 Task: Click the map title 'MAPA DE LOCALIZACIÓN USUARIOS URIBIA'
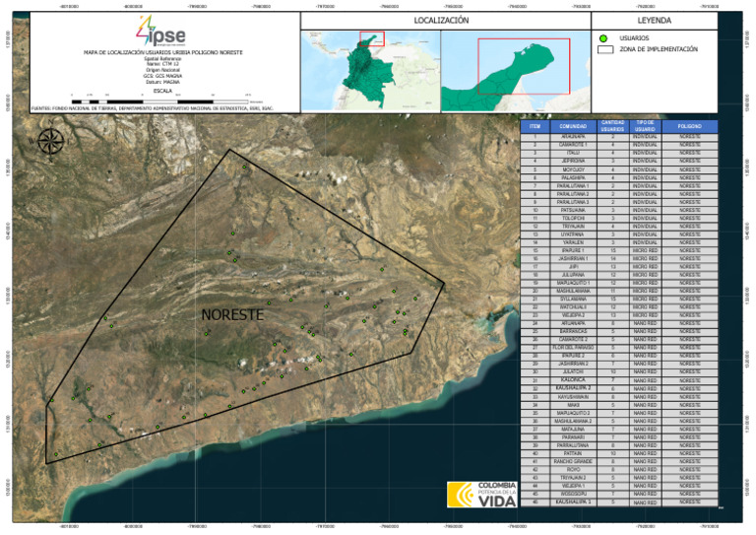point(163,52)
